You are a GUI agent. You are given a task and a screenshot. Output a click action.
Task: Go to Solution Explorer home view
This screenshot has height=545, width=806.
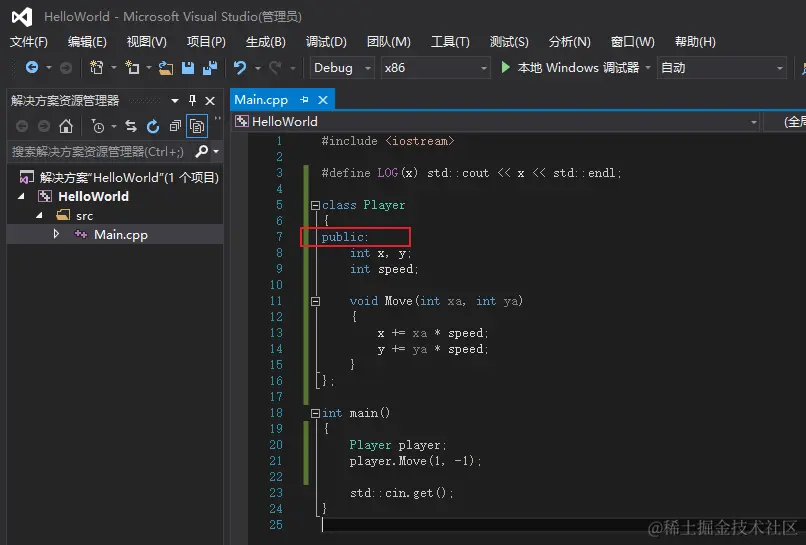tap(66, 126)
